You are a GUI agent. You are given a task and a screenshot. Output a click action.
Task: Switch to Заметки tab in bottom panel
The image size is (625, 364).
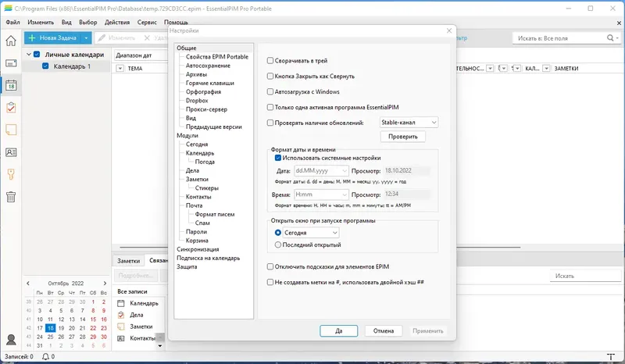(128, 261)
